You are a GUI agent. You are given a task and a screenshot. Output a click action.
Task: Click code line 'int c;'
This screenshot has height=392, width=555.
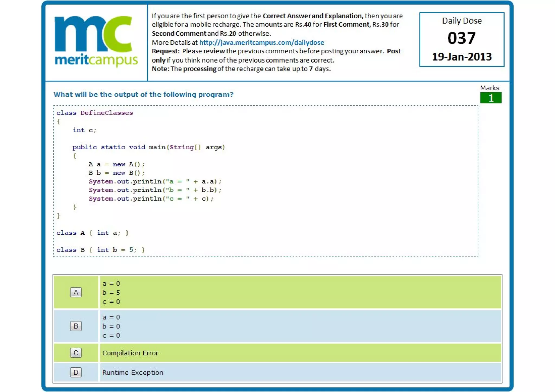(x=84, y=130)
